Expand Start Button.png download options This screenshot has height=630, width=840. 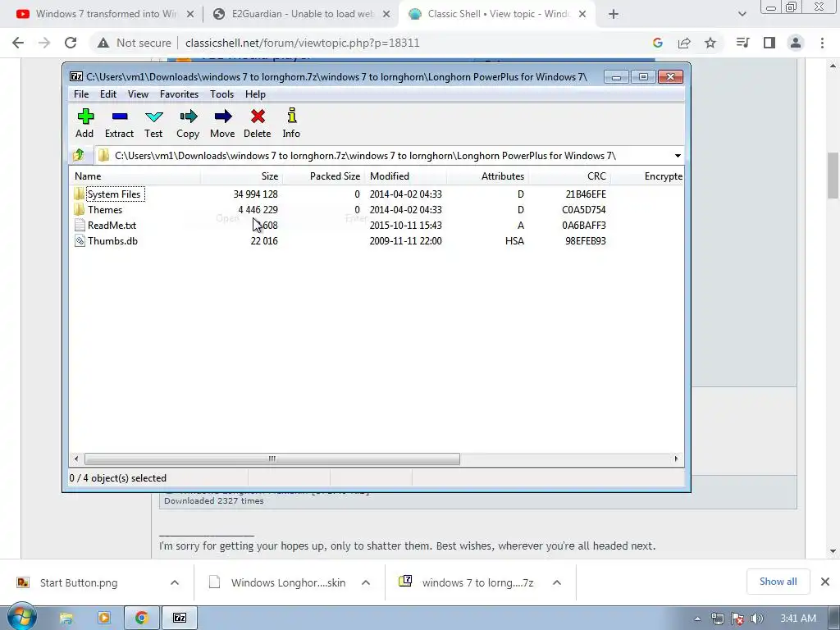(x=175, y=582)
